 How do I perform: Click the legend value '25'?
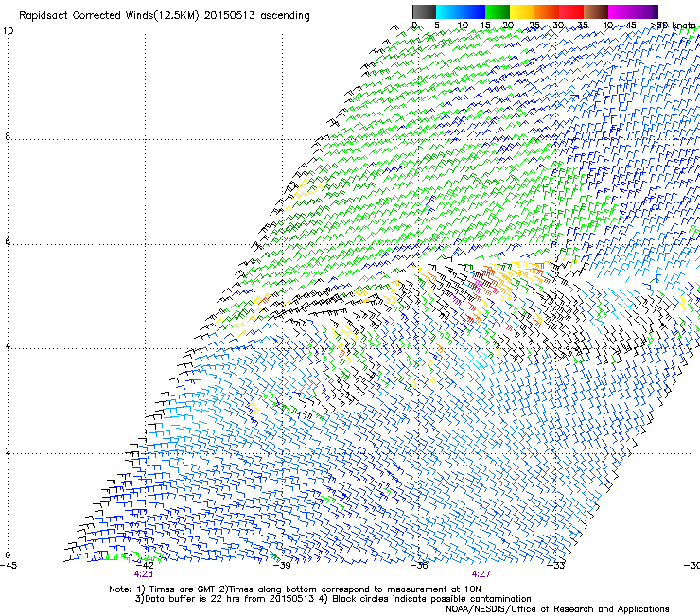tap(534, 26)
